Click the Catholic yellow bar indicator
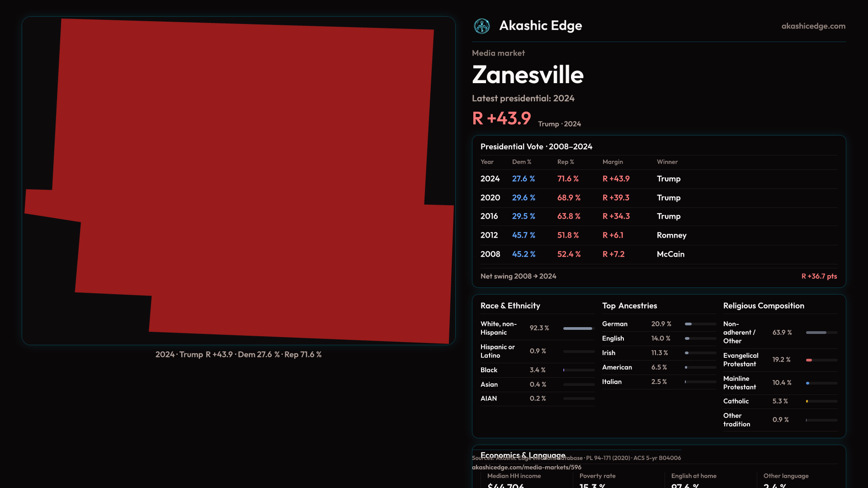This screenshot has height=488, width=868. pos(807,401)
